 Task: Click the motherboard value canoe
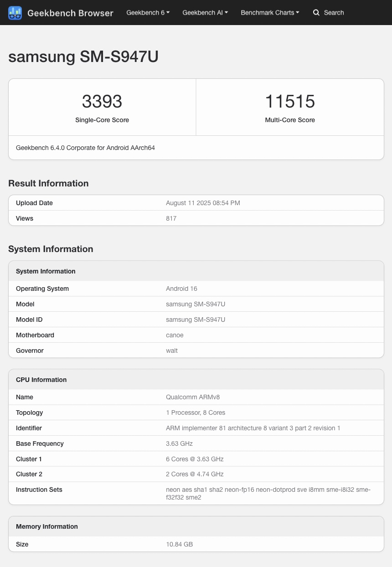coord(175,335)
